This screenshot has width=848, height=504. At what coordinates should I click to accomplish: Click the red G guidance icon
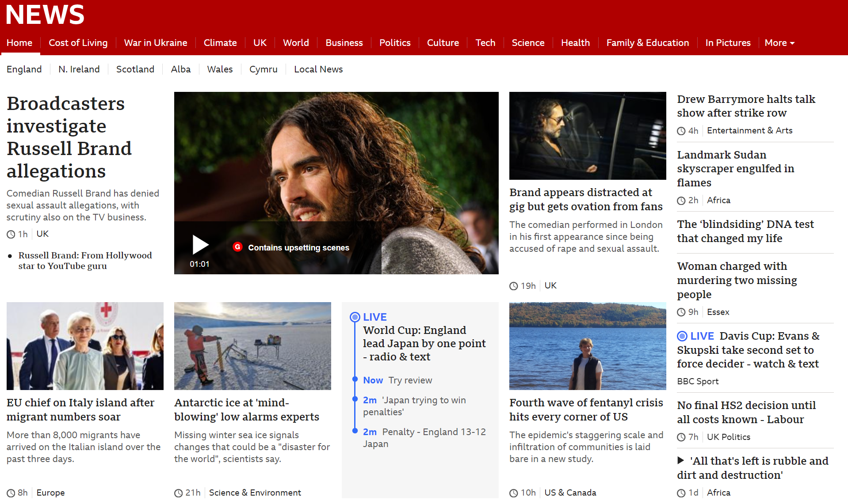point(237,247)
